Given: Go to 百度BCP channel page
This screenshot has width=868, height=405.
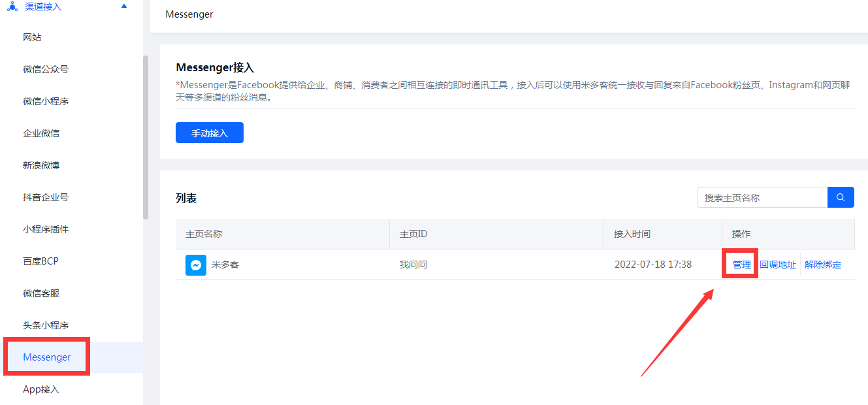Looking at the screenshot, I should coord(40,261).
